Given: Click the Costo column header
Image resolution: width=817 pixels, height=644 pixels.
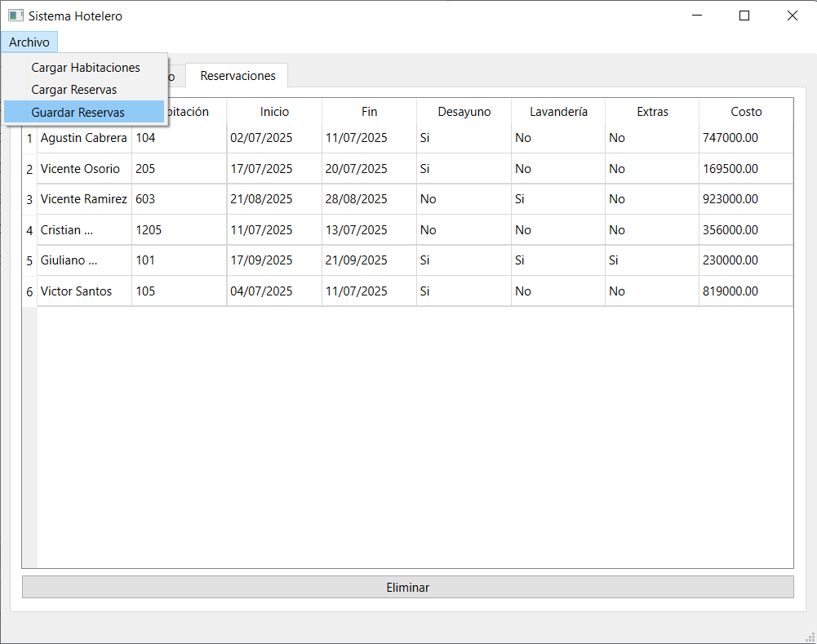Looking at the screenshot, I should 746,112.
